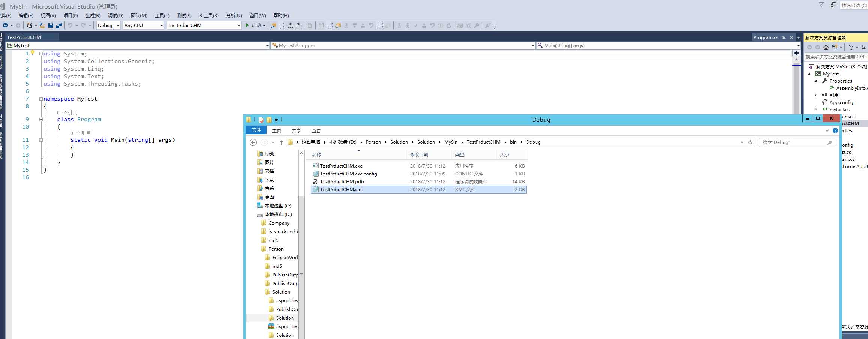Click Explorer Up-one-level arrow
Screen dimensions: 868x339
click(281, 142)
